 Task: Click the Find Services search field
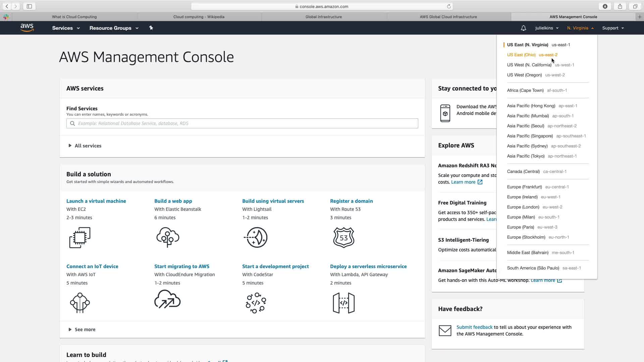point(242,123)
